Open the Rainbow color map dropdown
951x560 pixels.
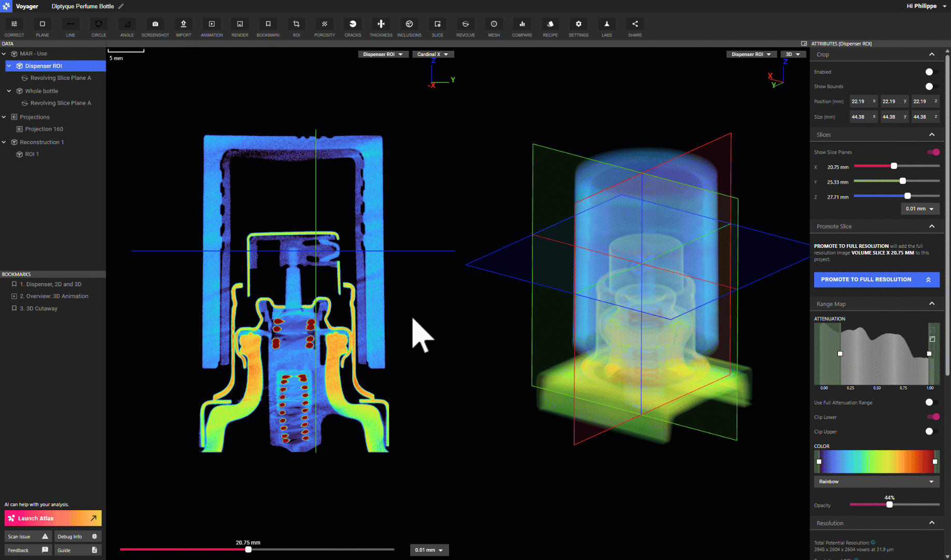click(876, 482)
